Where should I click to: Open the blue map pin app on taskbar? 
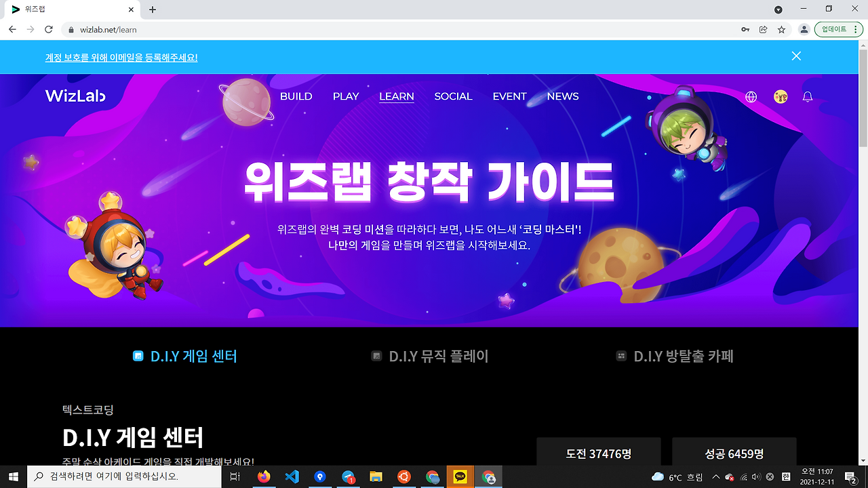point(320,477)
